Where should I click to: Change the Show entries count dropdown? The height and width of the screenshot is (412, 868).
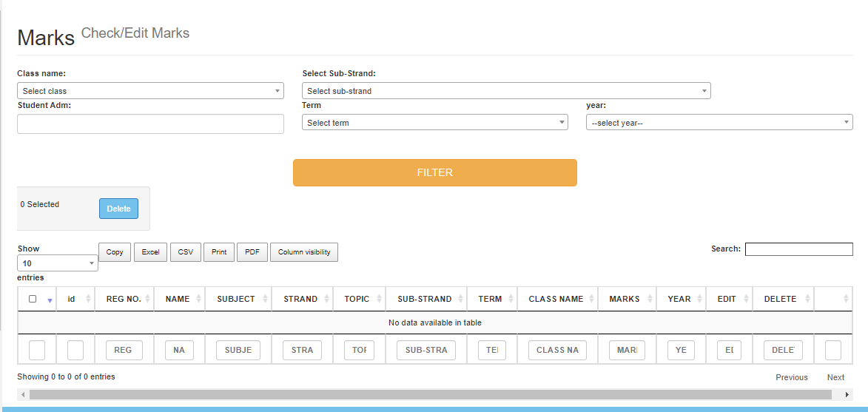point(58,263)
